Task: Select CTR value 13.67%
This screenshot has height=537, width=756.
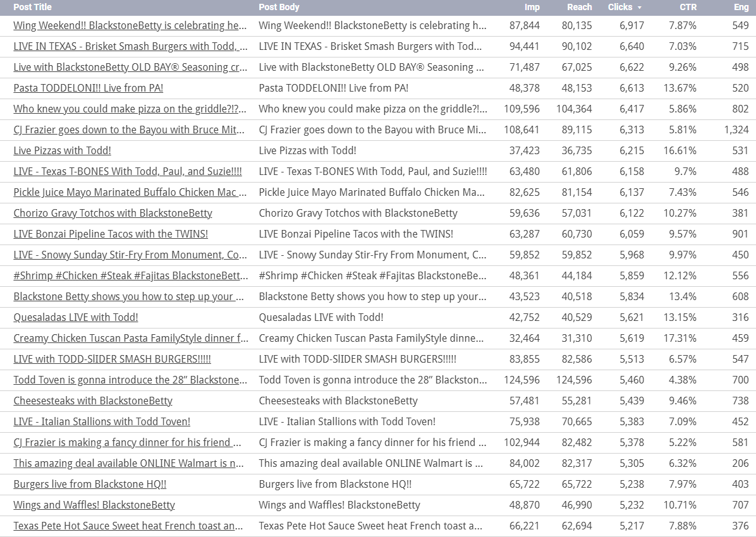Action: pyautogui.click(x=680, y=88)
